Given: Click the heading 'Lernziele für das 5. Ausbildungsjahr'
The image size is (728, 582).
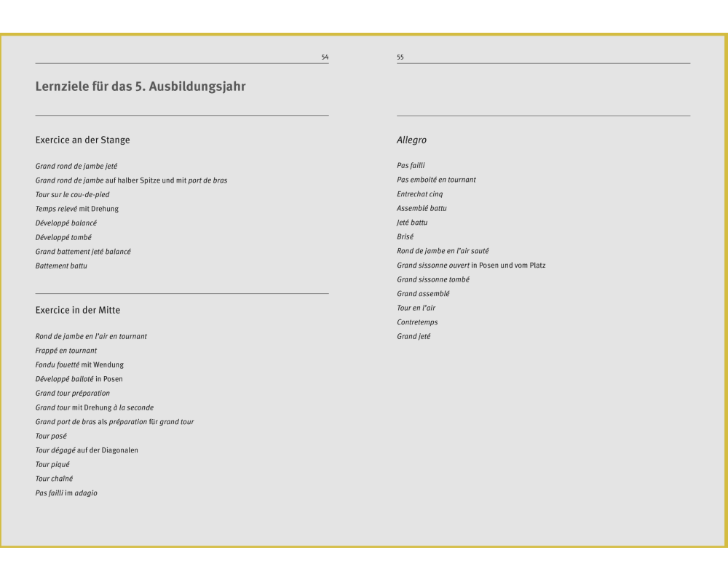Looking at the screenshot, I should 141,87.
